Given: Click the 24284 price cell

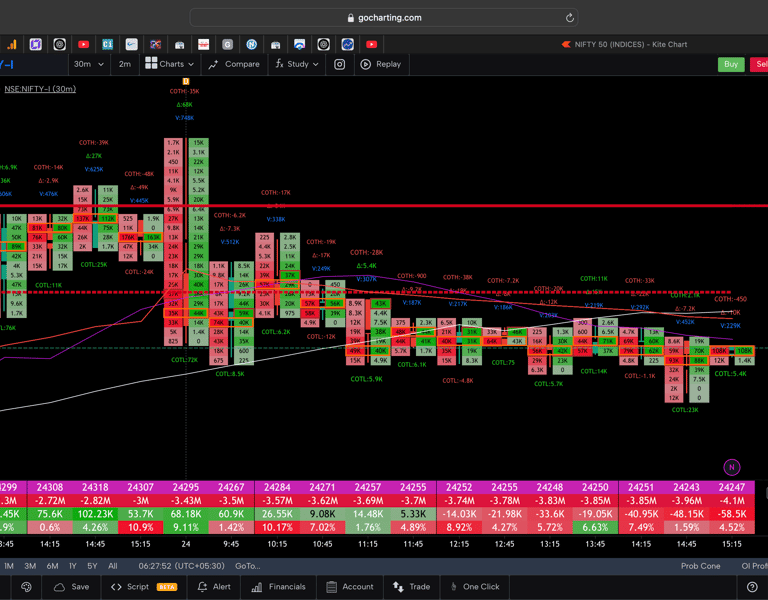Looking at the screenshot, I should click(277, 487).
